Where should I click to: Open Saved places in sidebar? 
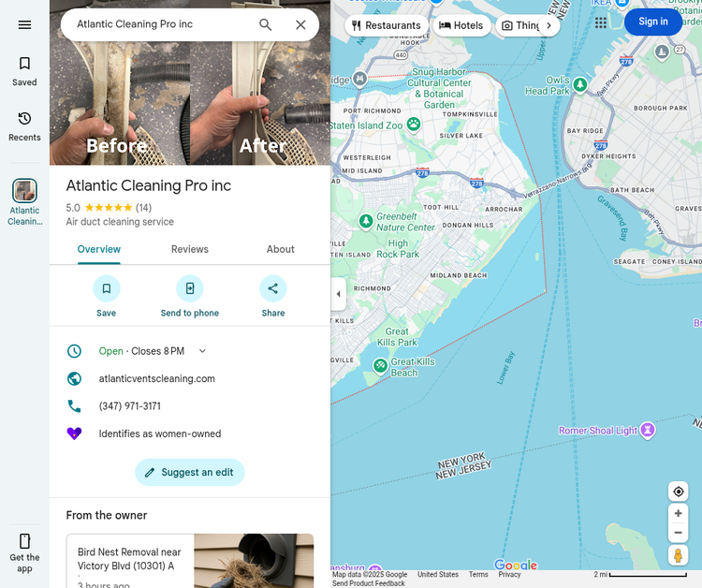[24, 72]
